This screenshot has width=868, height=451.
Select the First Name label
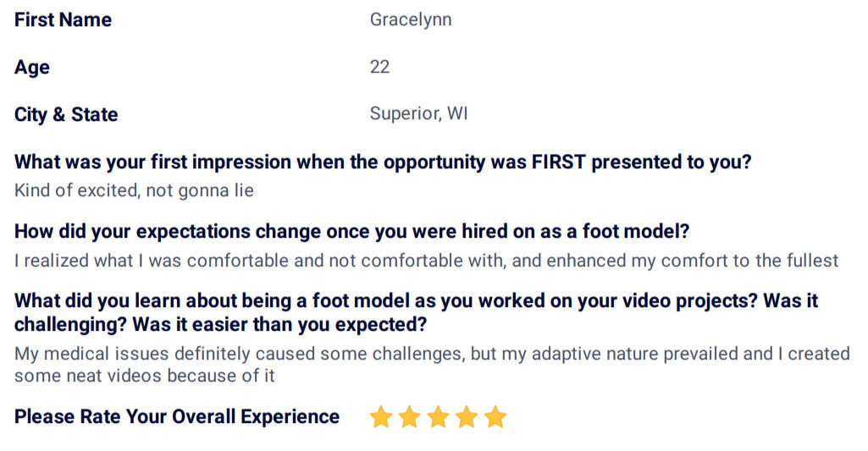(64, 20)
